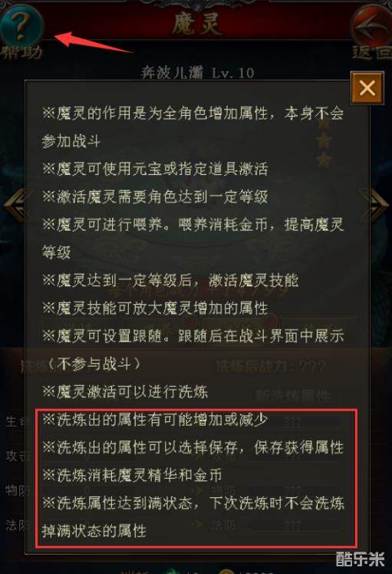Click the 物防 attribute row label

click(x=15, y=490)
